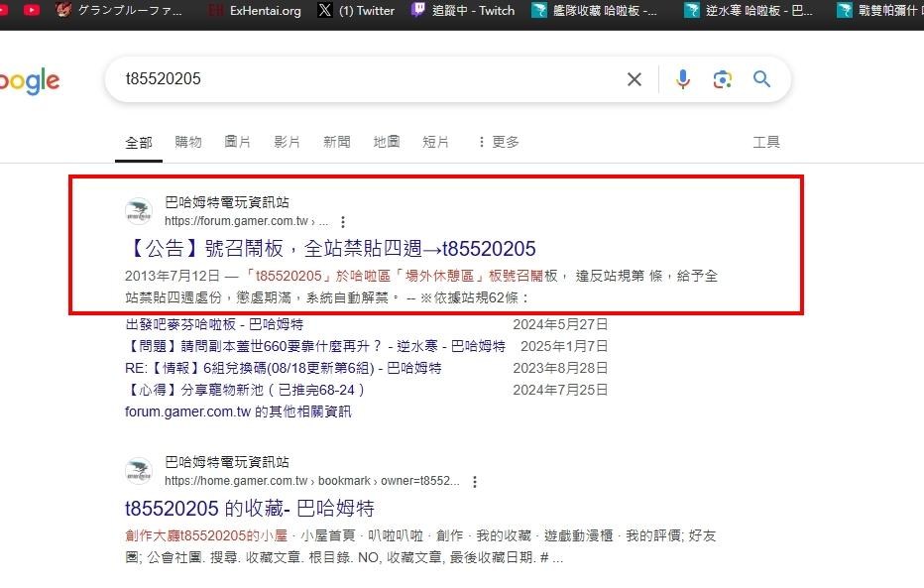The height and width of the screenshot is (588, 924).
Task: Click the date 2024年5月27日
Action: pyautogui.click(x=560, y=324)
